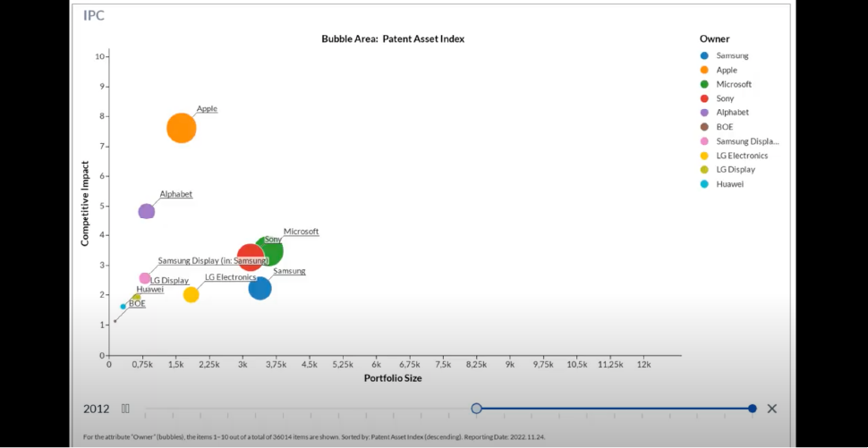Click the filled end handle on timeline
Viewport: 868px width, 448px height.
click(x=752, y=409)
